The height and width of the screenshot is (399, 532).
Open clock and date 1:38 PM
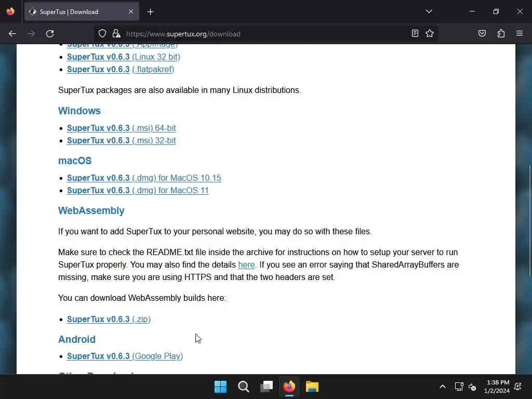pyautogui.click(x=497, y=387)
